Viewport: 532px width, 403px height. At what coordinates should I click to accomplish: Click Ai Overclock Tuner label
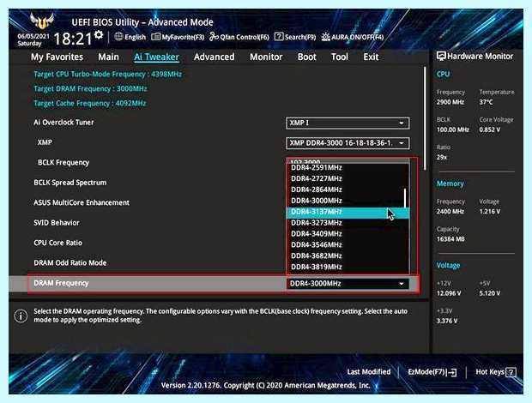click(63, 123)
